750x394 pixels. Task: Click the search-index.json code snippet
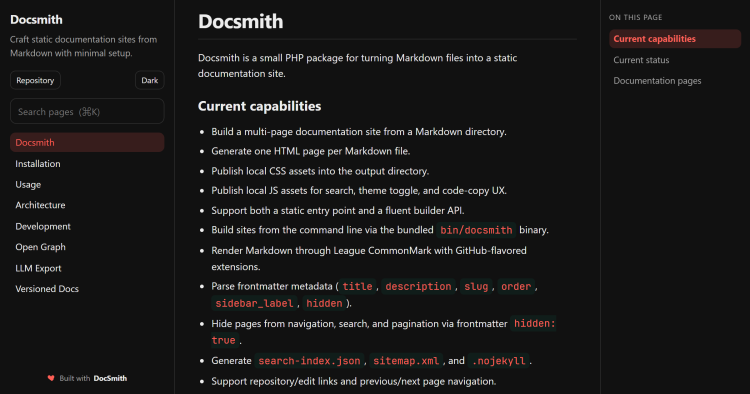[309, 361]
